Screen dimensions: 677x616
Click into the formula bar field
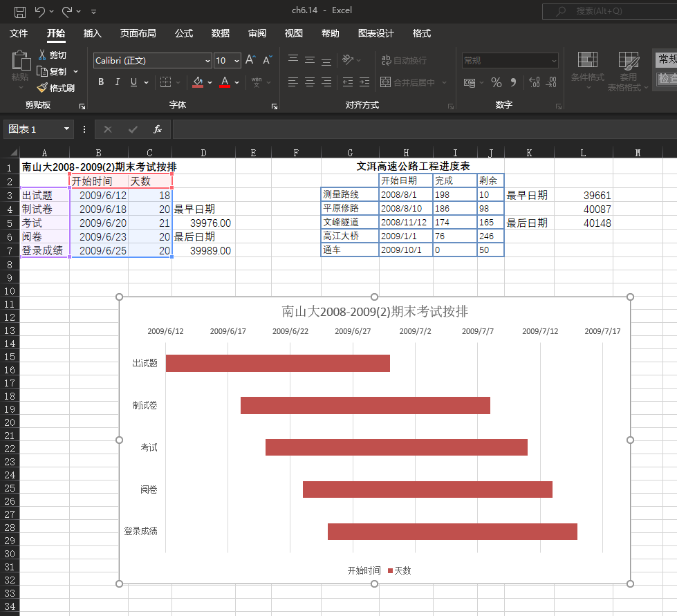[425, 129]
